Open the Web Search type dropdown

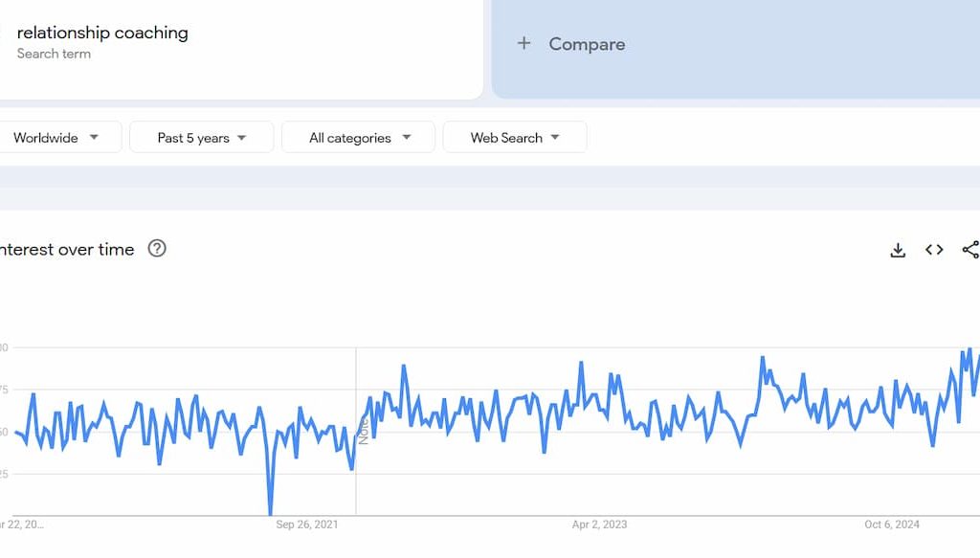[x=515, y=138]
